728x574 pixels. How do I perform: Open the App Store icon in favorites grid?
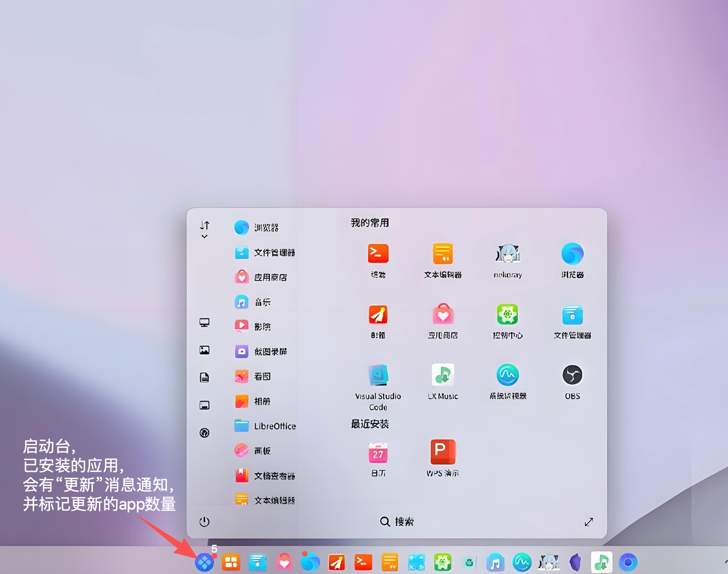pos(443,314)
